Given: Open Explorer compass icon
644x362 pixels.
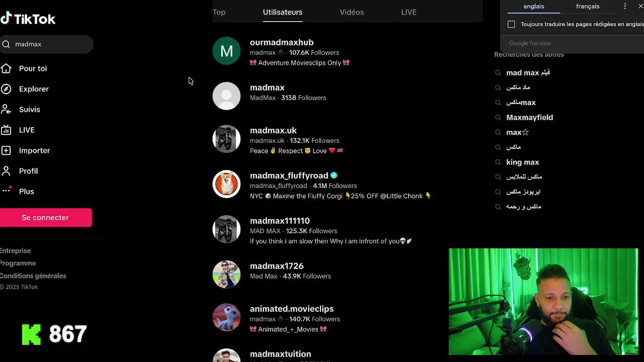Looking at the screenshot, I should point(6,89).
